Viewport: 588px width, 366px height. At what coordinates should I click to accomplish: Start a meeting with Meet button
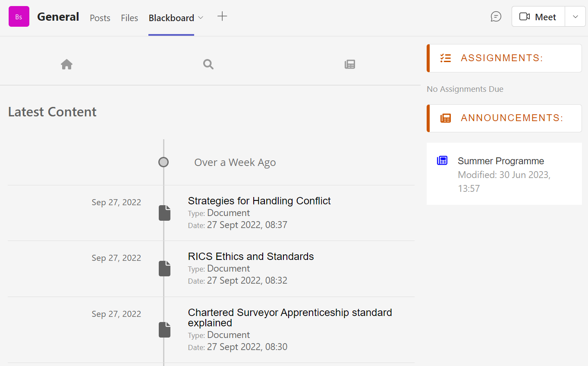pyautogui.click(x=538, y=17)
